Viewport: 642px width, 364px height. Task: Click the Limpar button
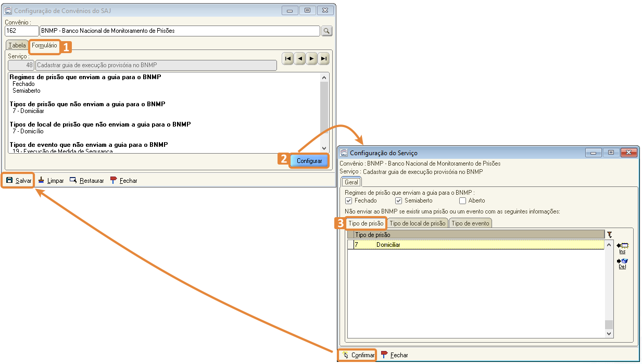pos(51,181)
